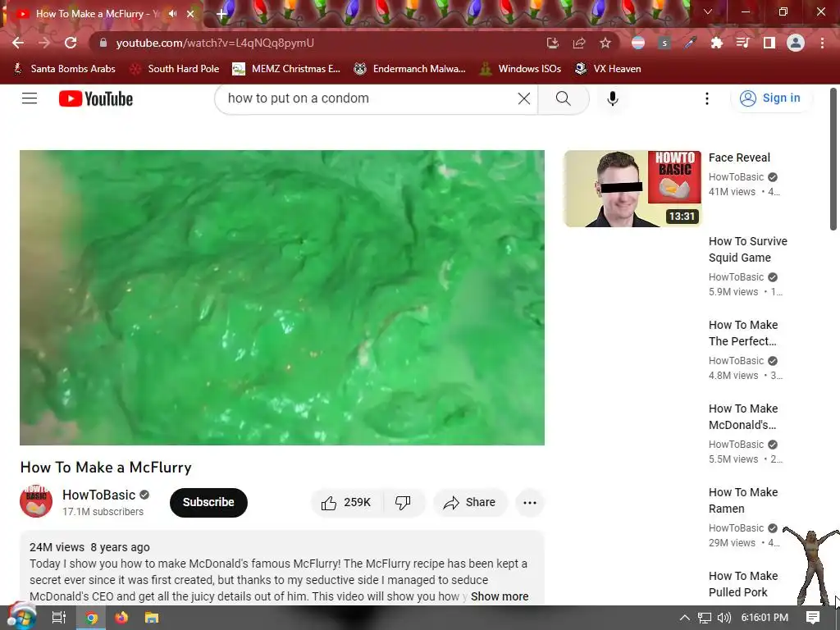Image resolution: width=840 pixels, height=630 pixels.
Task: Open Chrome extensions puzzle icon
Action: [716, 43]
